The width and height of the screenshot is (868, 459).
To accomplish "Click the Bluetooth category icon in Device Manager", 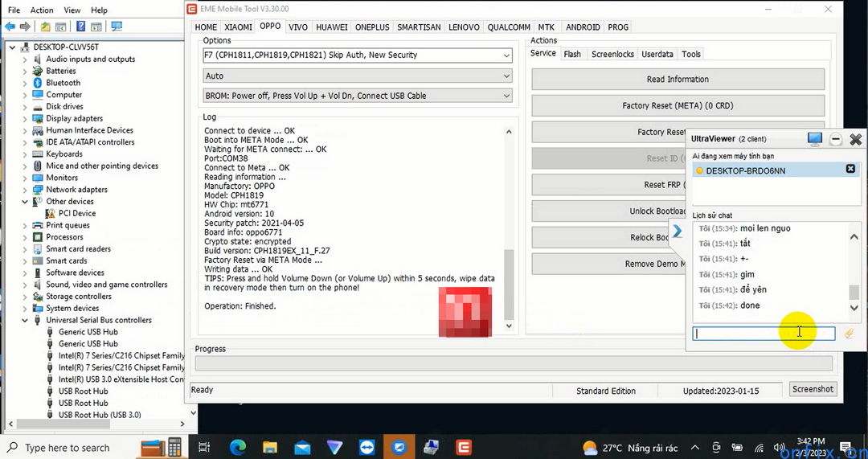I will coord(38,83).
